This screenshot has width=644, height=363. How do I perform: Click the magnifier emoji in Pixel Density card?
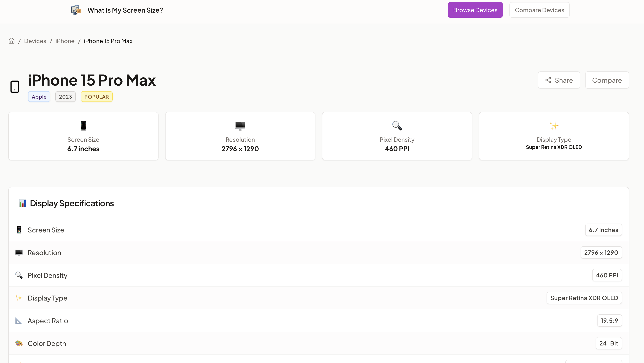(x=397, y=126)
